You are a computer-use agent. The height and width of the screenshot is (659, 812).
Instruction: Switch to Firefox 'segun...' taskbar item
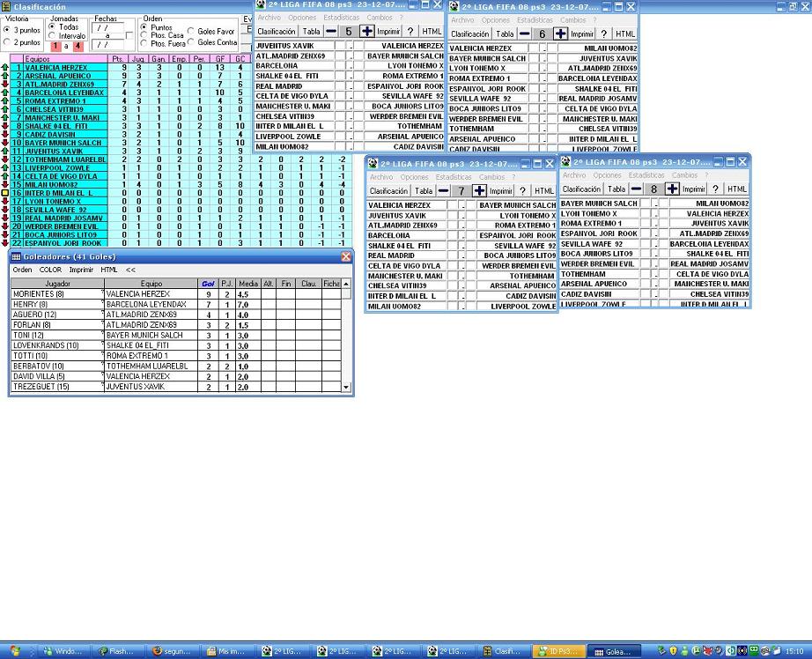(x=172, y=651)
